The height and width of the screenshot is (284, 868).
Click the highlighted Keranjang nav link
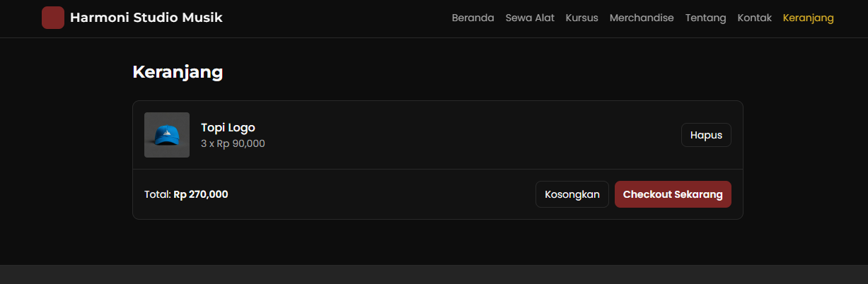808,18
